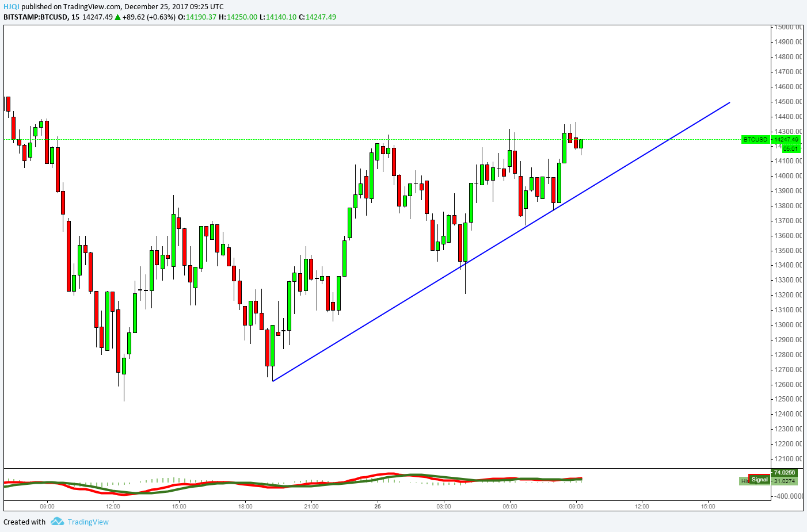Click the 74.0256 indicator value tag
Screen dimensions: 807x532
[785, 473]
